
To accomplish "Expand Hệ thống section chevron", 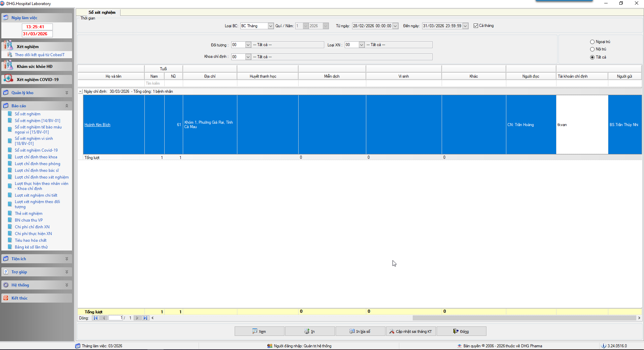I will pos(67,285).
